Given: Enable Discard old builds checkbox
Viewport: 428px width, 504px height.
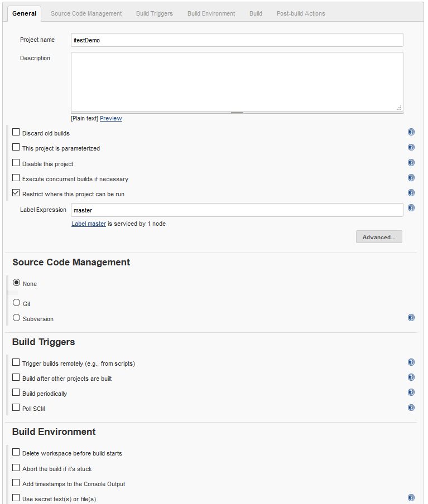Looking at the screenshot, I should coord(16,132).
